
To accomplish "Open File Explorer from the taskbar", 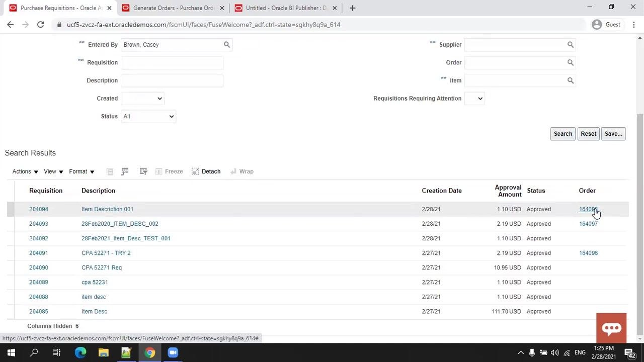I will pyautogui.click(x=103, y=352).
